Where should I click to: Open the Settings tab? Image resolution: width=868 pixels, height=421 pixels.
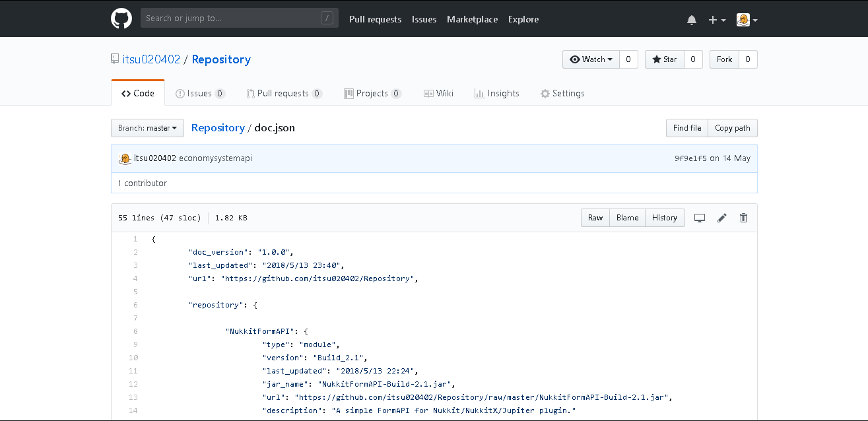pyautogui.click(x=562, y=93)
